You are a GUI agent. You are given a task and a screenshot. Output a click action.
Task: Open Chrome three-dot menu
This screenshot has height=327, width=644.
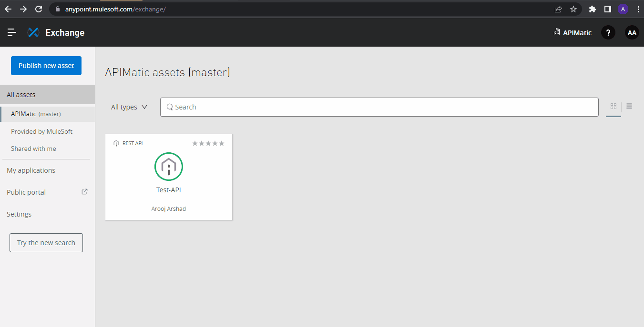click(x=638, y=9)
